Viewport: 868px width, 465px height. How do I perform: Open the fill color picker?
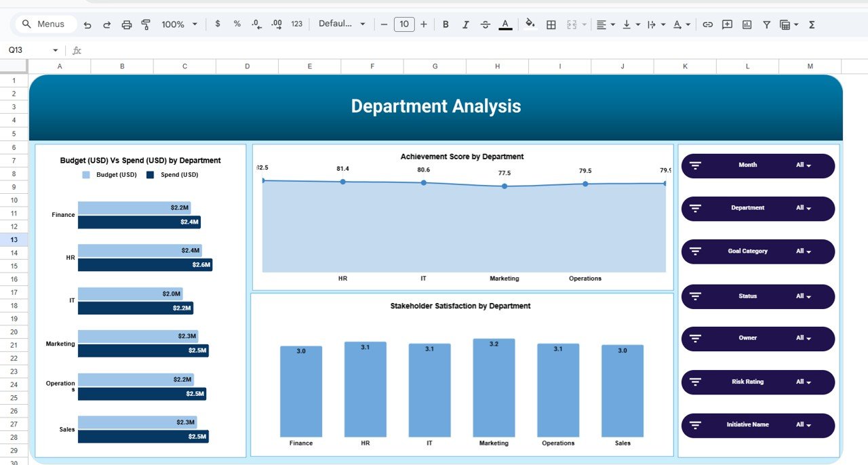530,24
